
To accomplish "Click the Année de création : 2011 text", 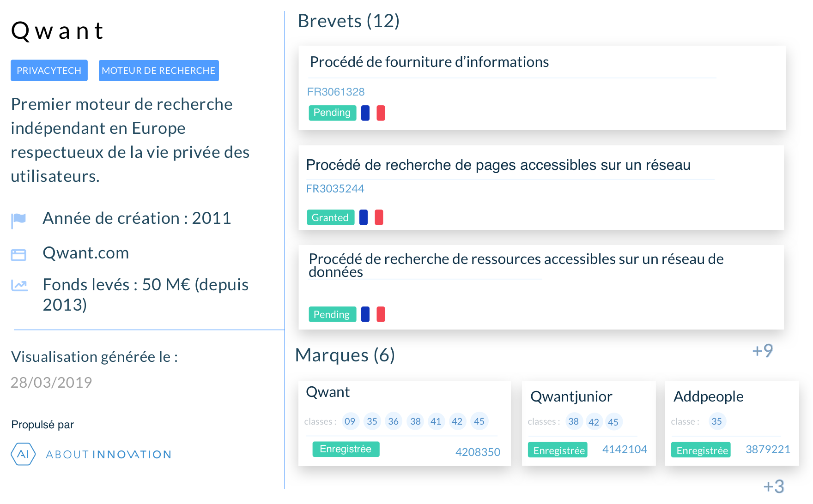I will [x=137, y=218].
